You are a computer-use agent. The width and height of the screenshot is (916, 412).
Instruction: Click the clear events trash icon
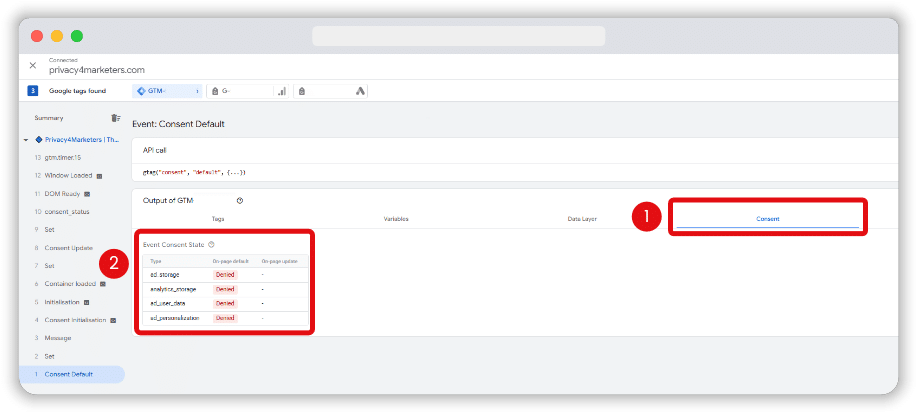point(116,118)
